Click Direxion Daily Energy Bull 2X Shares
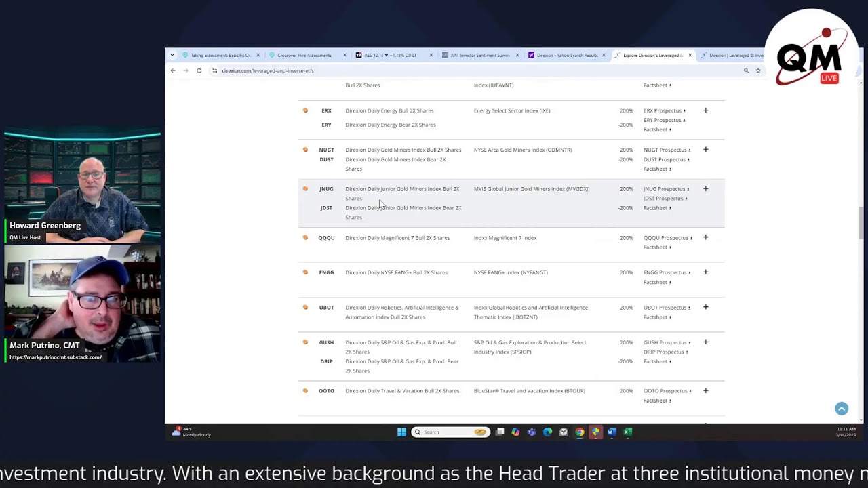 click(389, 110)
